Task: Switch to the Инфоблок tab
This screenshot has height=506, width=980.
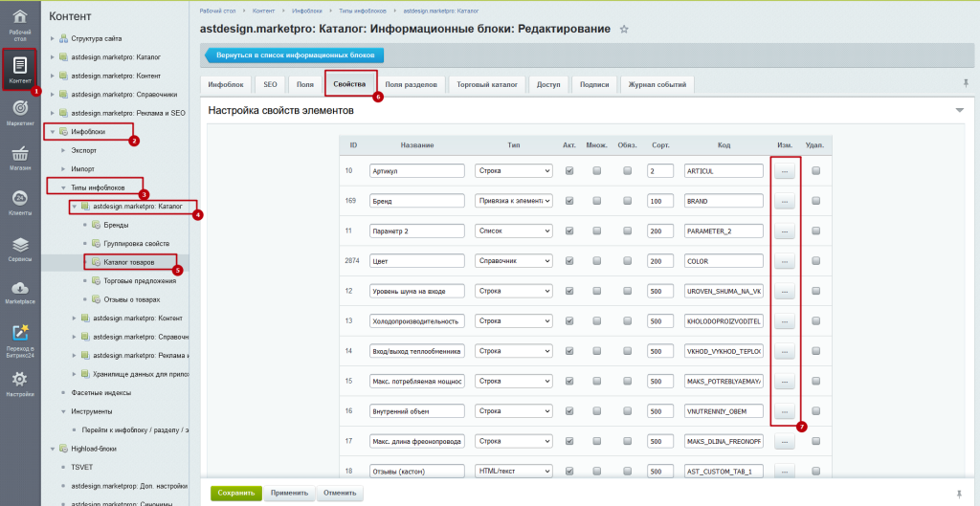Action: 226,84
